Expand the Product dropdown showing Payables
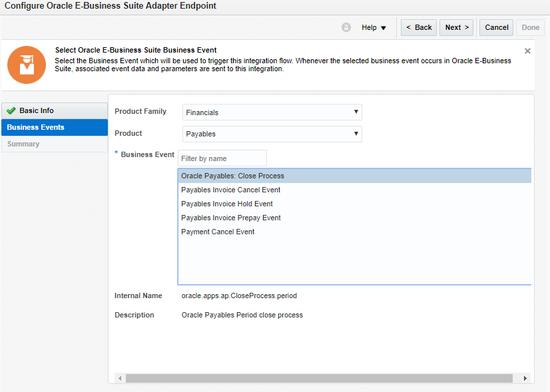Viewport: 550px width, 392px height. (272, 134)
